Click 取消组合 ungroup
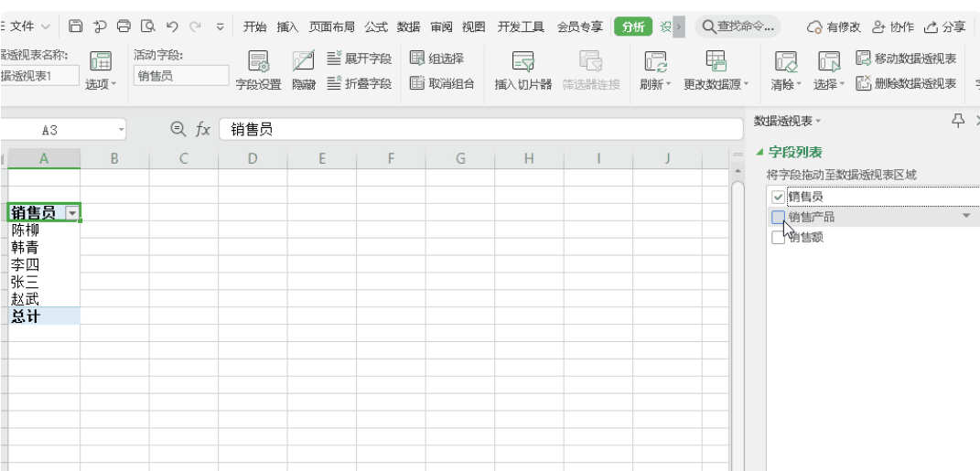This screenshot has width=980, height=471. click(x=442, y=83)
